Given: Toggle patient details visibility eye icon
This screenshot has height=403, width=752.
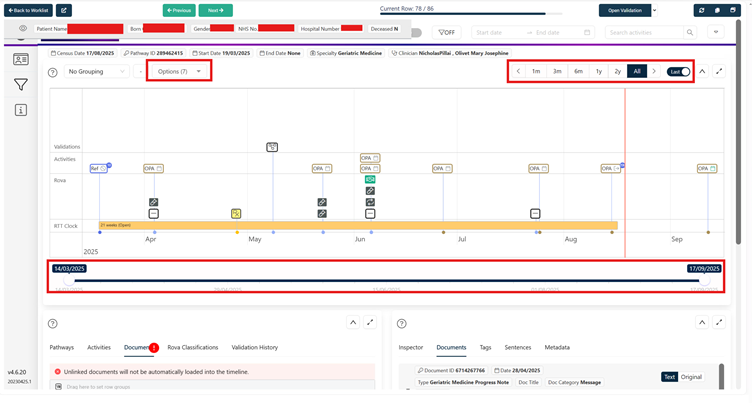Looking at the screenshot, I should pos(22,29).
